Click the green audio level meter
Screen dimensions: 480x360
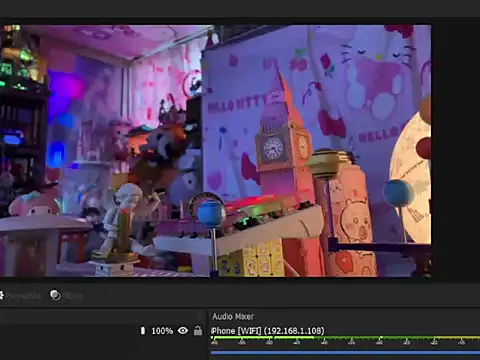[x=345, y=338]
